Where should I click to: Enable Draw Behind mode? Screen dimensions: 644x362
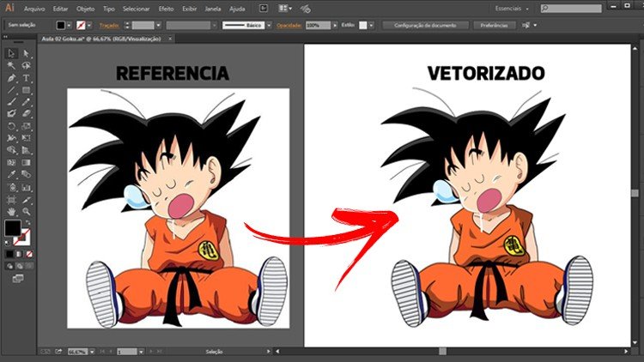click(x=19, y=267)
